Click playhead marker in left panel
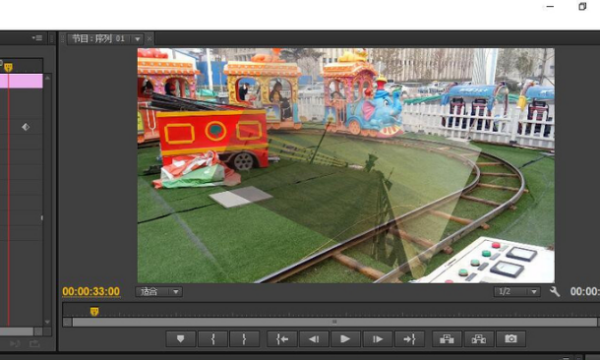The height and width of the screenshot is (360, 600). pos(8,68)
